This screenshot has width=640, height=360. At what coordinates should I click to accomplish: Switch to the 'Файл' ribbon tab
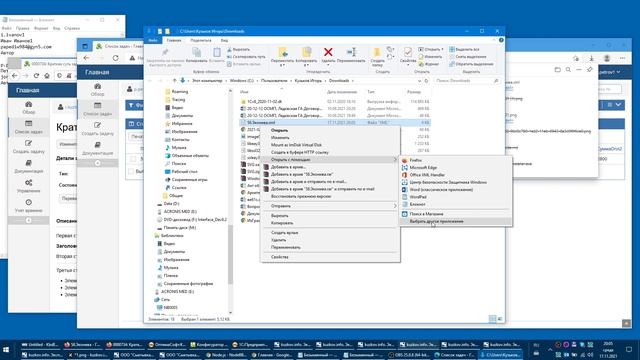click(x=153, y=40)
